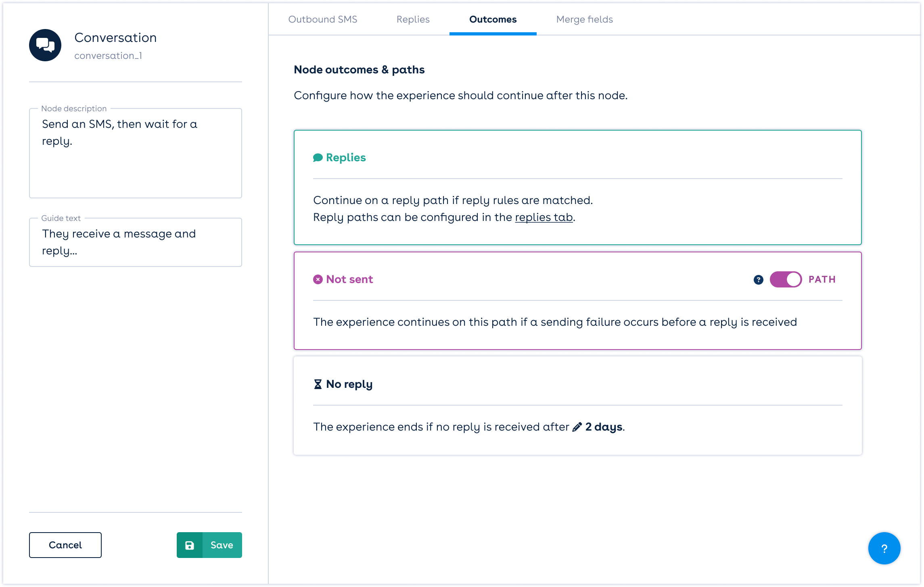This screenshot has width=924, height=587.
Task: Open the blue help bubble
Action: tap(884, 548)
